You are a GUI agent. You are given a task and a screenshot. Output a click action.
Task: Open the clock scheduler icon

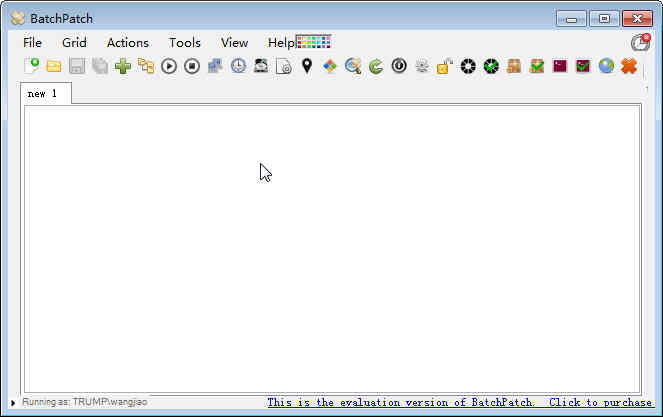point(238,66)
